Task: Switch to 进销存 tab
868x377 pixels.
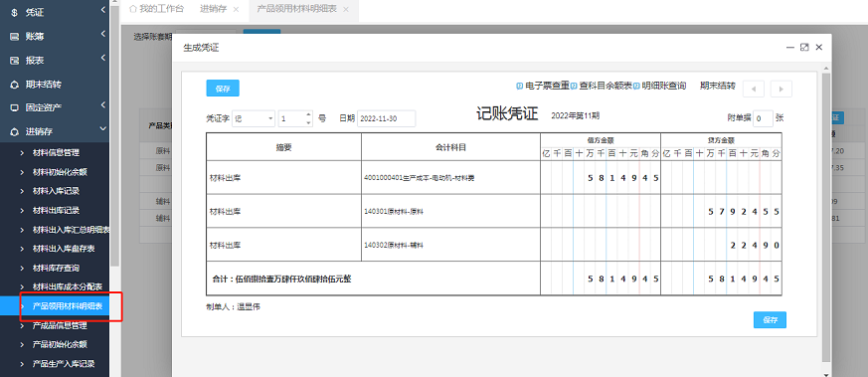Action: pyautogui.click(x=213, y=9)
